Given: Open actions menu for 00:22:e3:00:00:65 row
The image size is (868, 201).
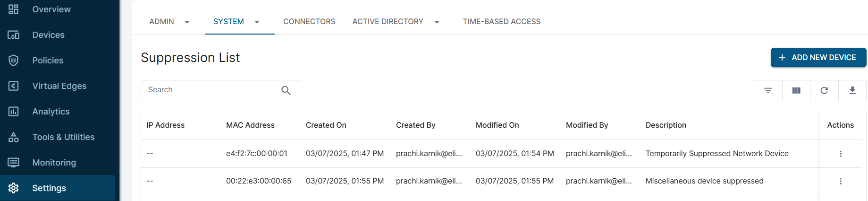Looking at the screenshot, I should pyautogui.click(x=841, y=181).
